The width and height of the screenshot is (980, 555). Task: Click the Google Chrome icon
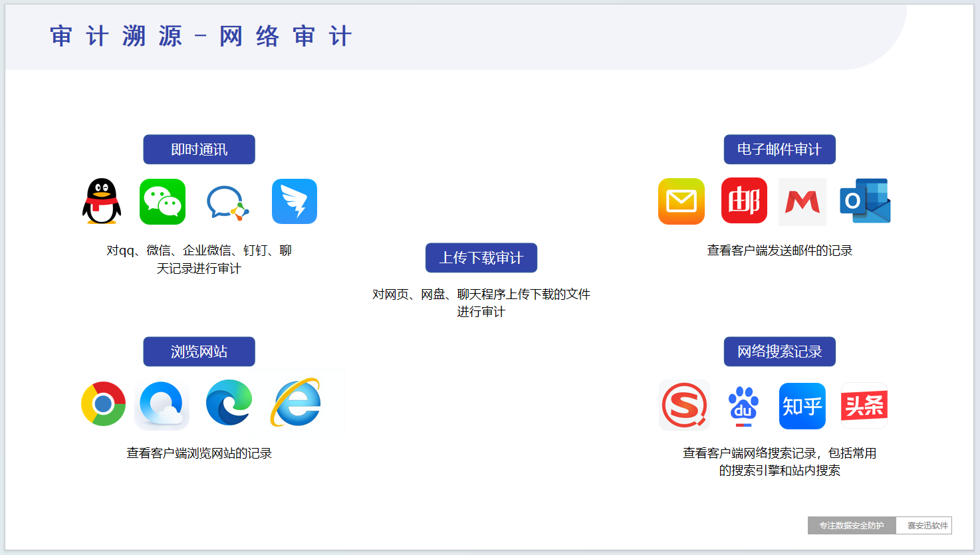tap(104, 403)
